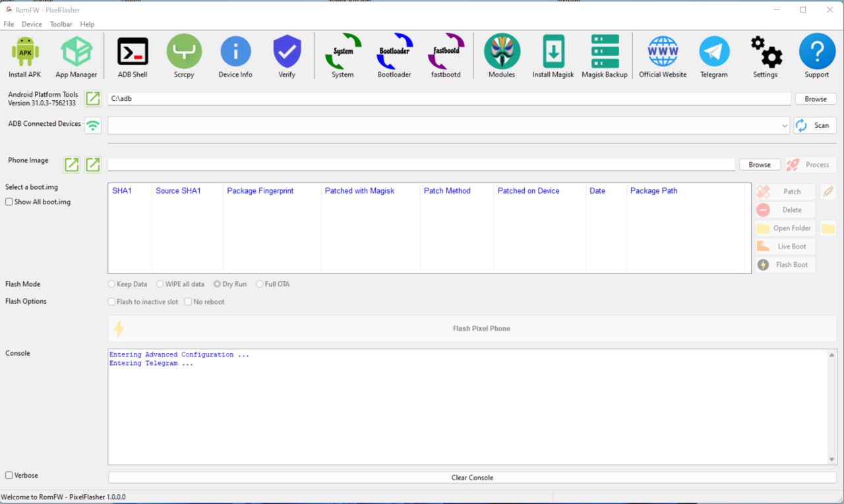
Task: Click console scrollbar down arrow
Action: coord(832,460)
